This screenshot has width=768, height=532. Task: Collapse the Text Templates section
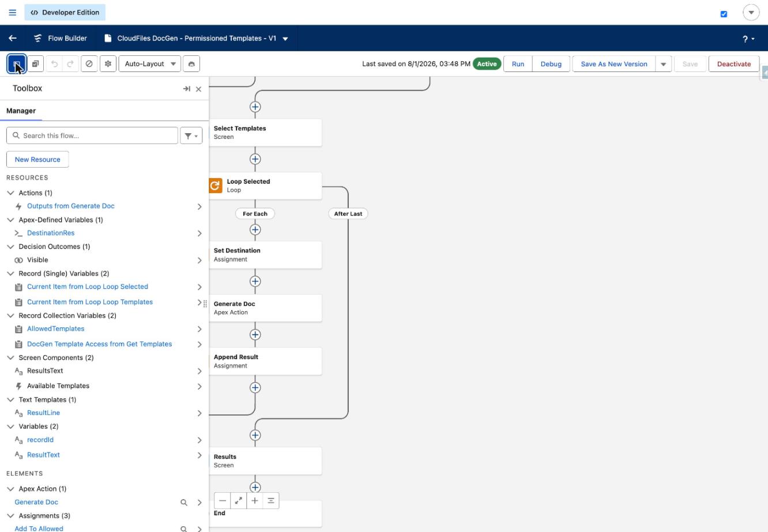[10, 399]
